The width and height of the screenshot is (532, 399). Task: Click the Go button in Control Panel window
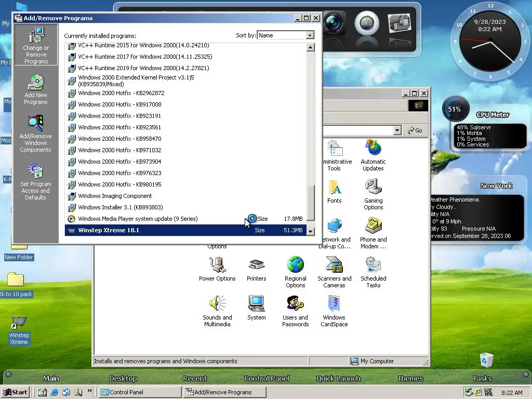[x=415, y=130]
